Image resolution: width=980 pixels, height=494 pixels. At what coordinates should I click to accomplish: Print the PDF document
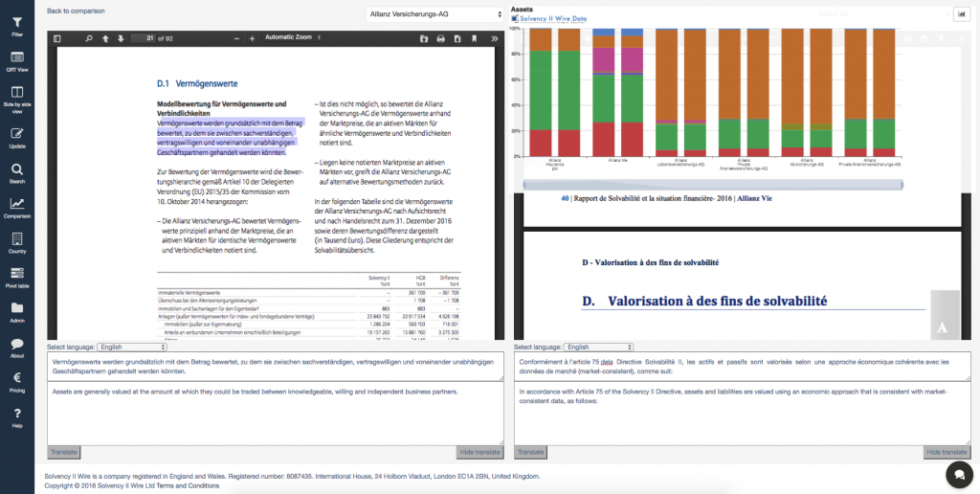pos(440,38)
